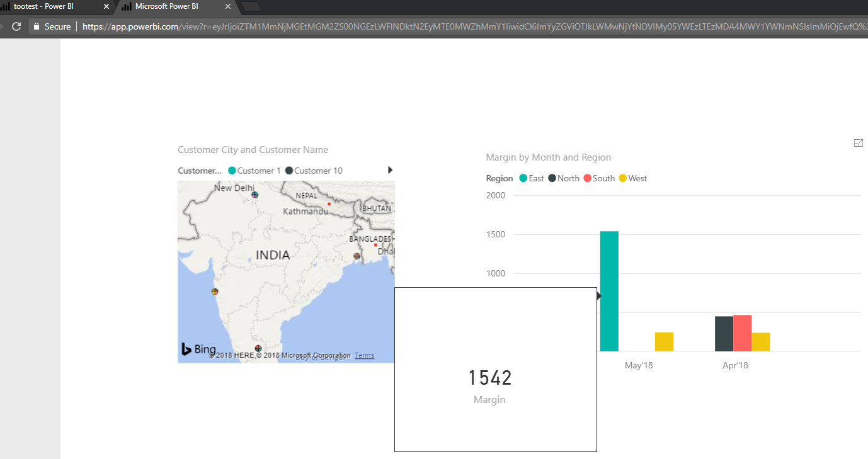
Task: Click the May'18 axis label
Action: (x=639, y=365)
